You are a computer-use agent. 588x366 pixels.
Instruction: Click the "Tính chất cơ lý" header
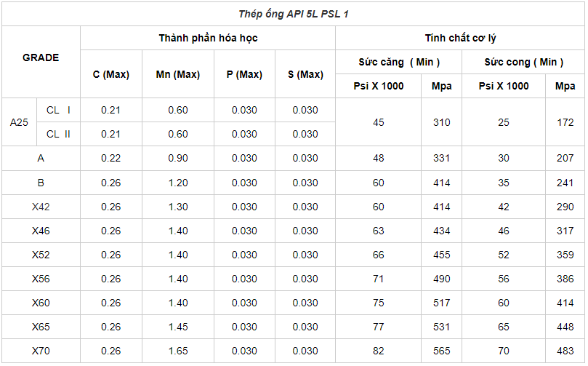coord(460,38)
